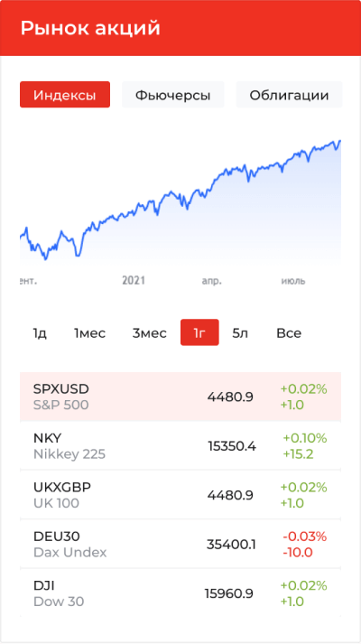
Task: Open the NKY Nikkey 225 row
Action: [x=180, y=445]
